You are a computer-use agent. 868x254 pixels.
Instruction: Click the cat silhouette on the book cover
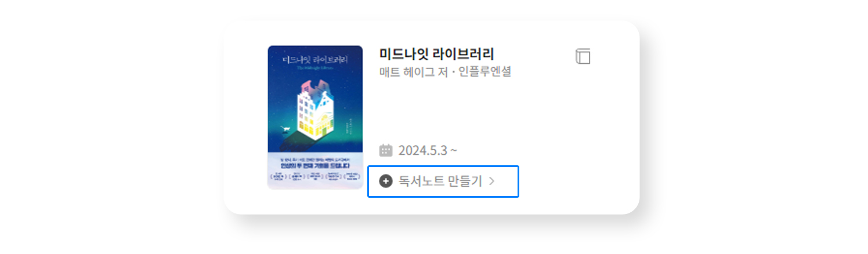click(285, 129)
